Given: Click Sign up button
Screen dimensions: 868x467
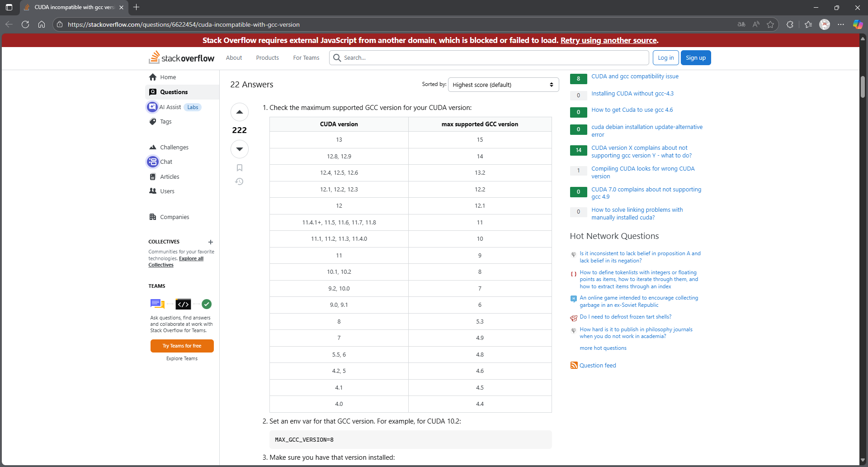Looking at the screenshot, I should pos(695,57).
